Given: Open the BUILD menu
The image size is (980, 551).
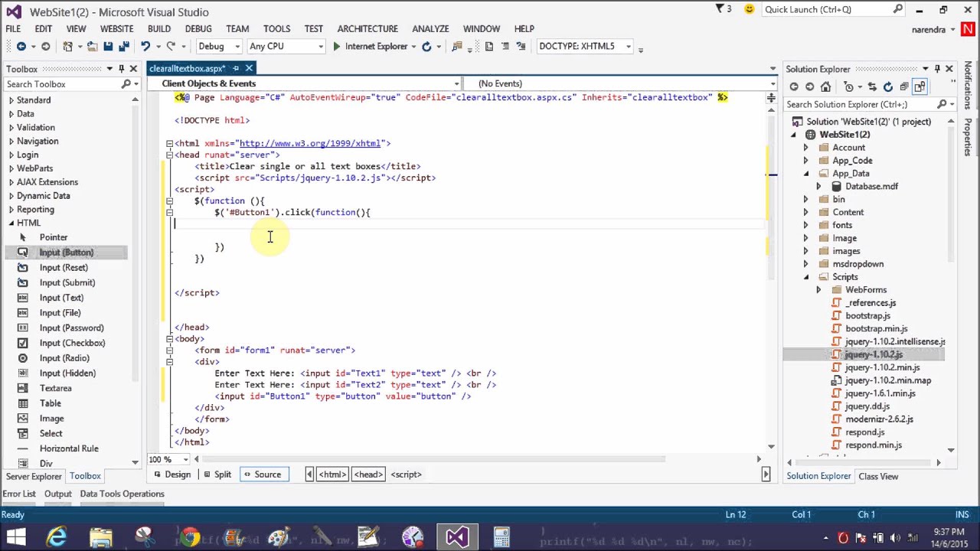Looking at the screenshot, I should pos(159,28).
